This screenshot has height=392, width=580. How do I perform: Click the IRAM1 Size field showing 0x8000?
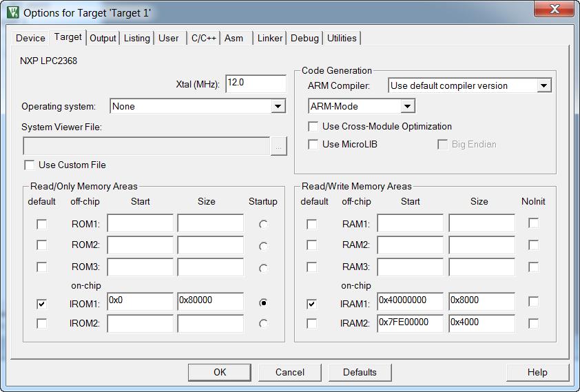482,301
